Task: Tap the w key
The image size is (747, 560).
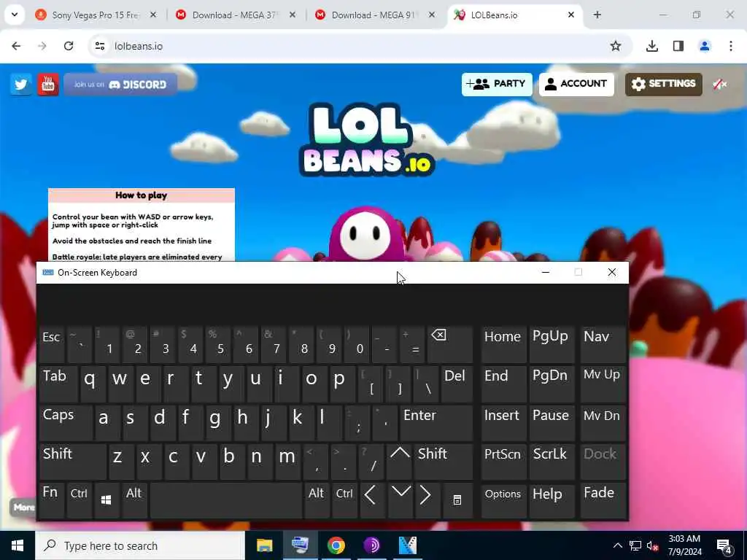Action: point(120,384)
